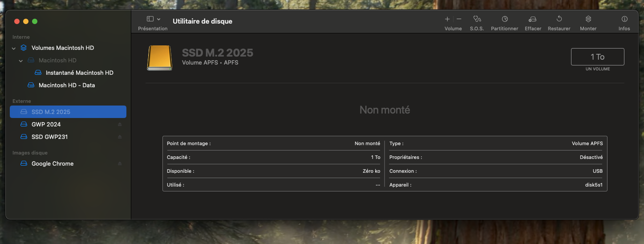Show disk Infos panel

[624, 19]
